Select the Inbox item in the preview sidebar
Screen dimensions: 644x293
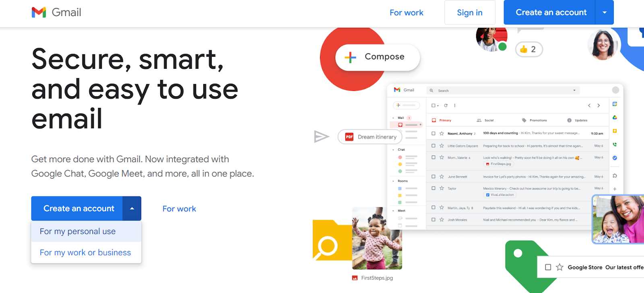click(407, 125)
